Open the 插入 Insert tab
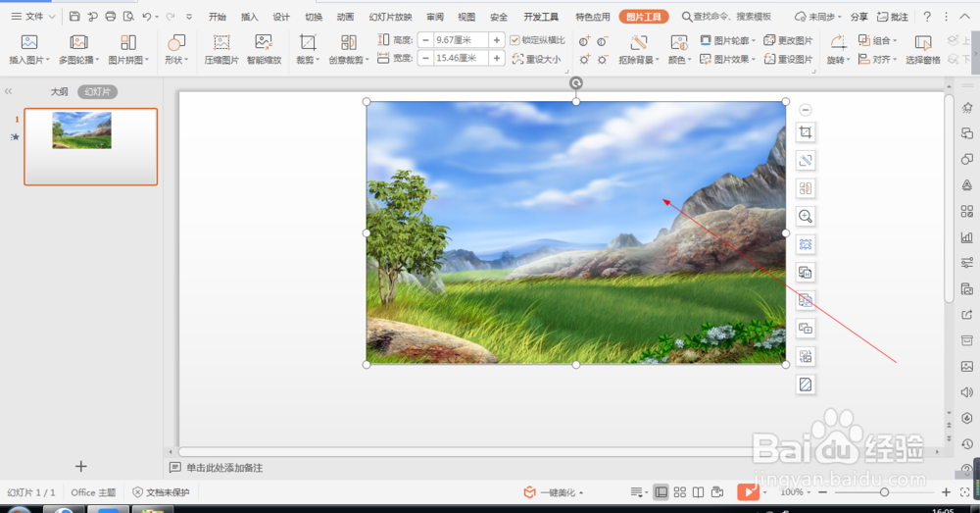This screenshot has width=980, height=513. click(249, 17)
